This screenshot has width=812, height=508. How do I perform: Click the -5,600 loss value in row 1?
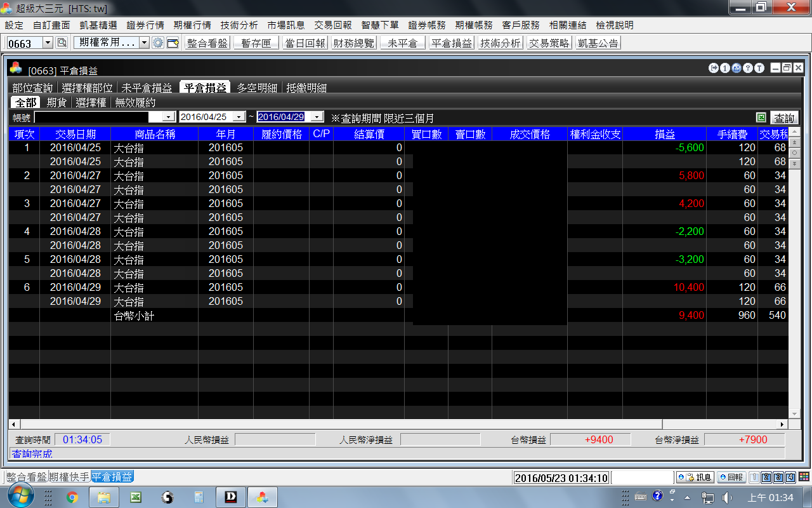[690, 147]
